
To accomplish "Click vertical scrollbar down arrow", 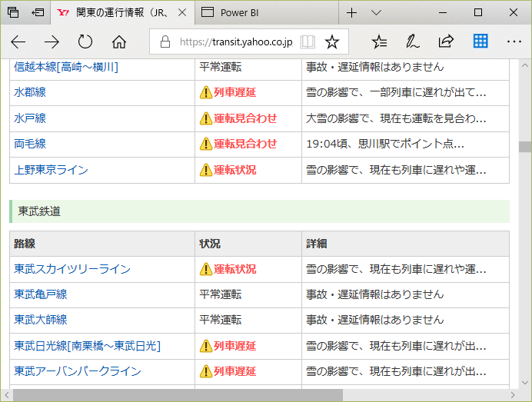I will pyautogui.click(x=525, y=383).
